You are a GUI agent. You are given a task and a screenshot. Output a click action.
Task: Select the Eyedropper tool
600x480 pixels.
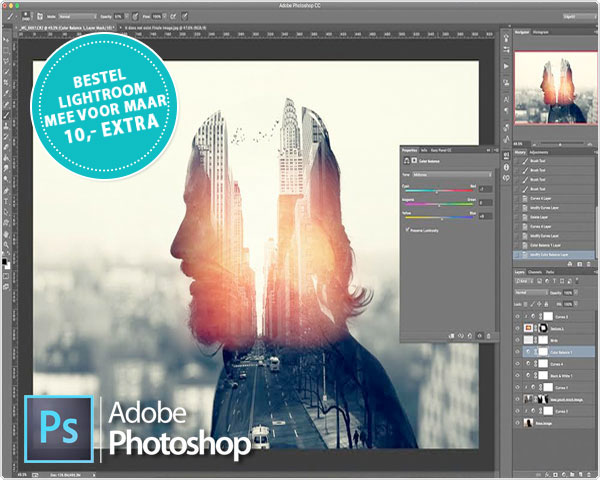tap(6, 93)
